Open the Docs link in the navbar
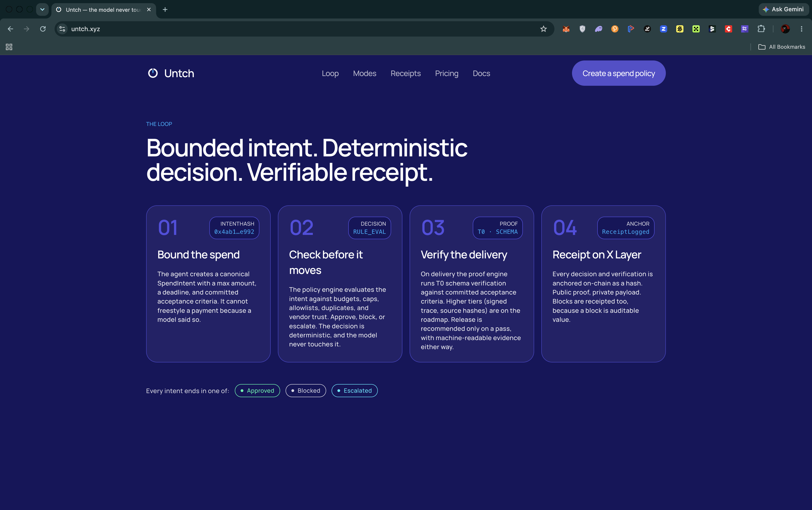 (x=481, y=73)
